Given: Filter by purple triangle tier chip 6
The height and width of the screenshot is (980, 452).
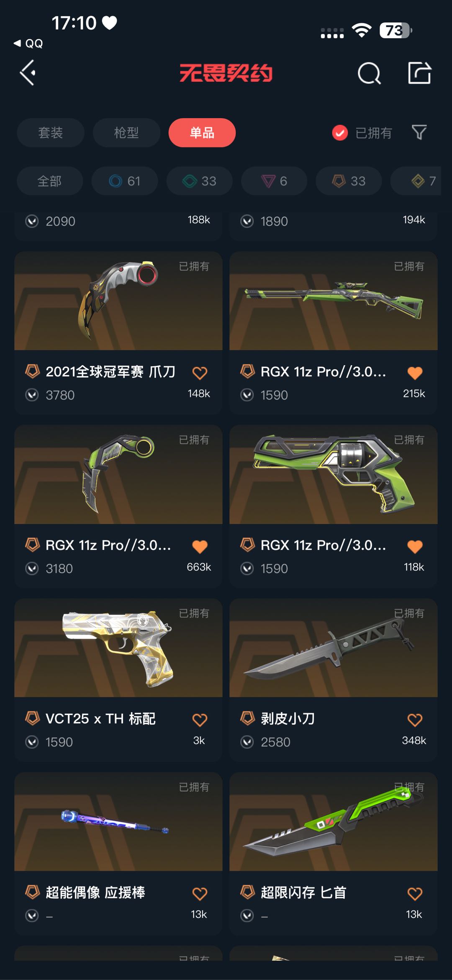Looking at the screenshot, I should point(274,181).
